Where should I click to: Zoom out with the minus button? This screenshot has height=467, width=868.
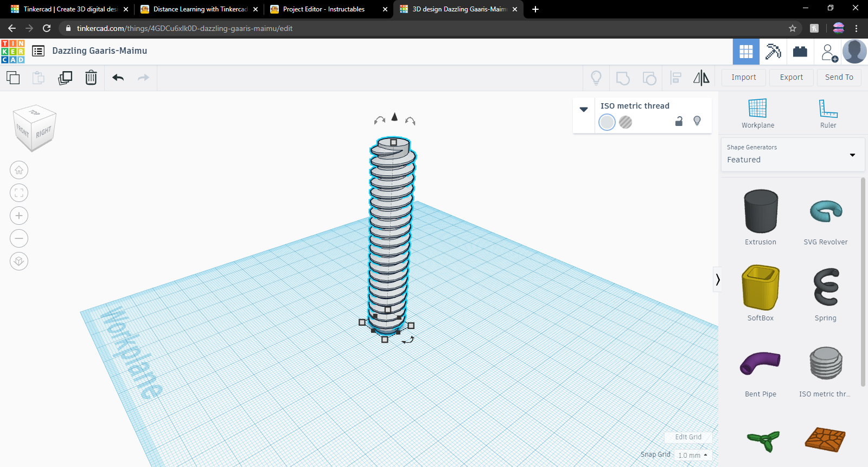[x=19, y=238]
